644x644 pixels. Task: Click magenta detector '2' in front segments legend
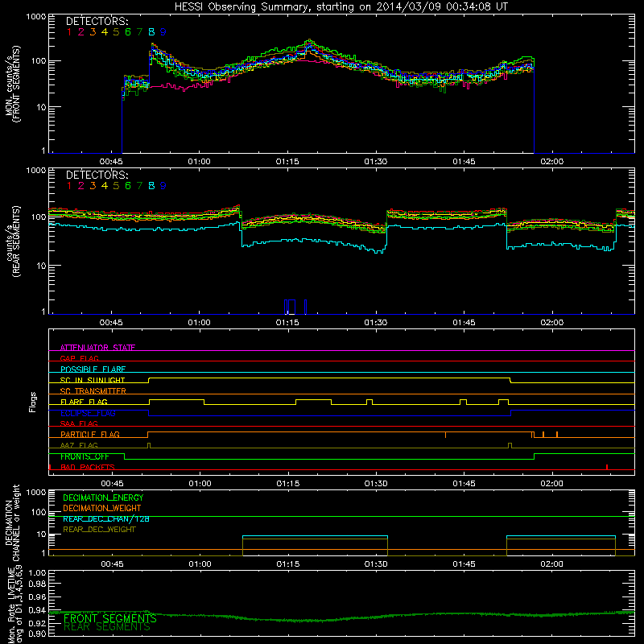[x=81, y=32]
